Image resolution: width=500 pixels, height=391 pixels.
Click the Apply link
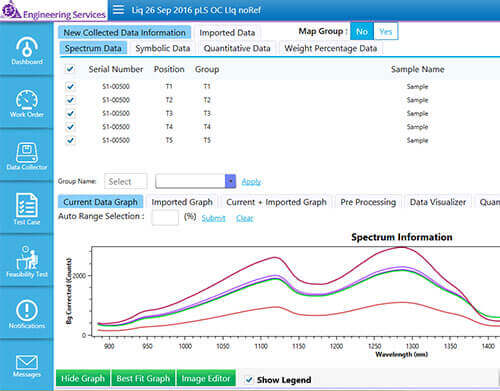(251, 182)
